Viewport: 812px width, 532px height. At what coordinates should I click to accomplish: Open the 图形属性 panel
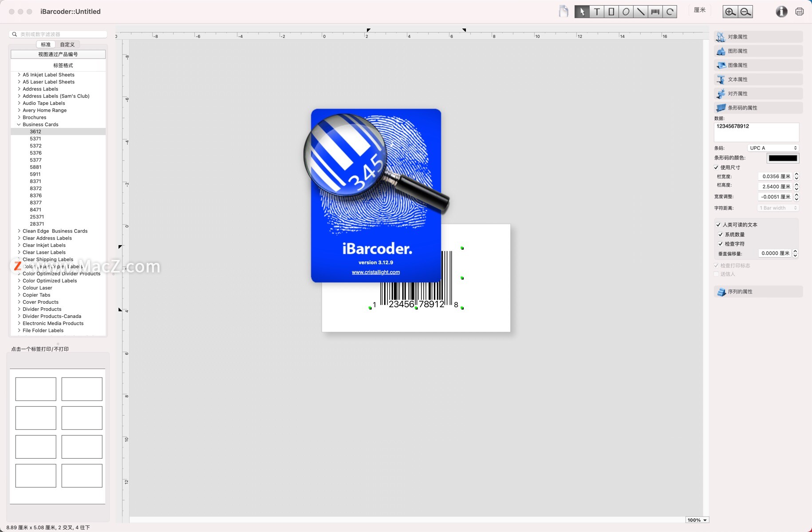(x=758, y=51)
